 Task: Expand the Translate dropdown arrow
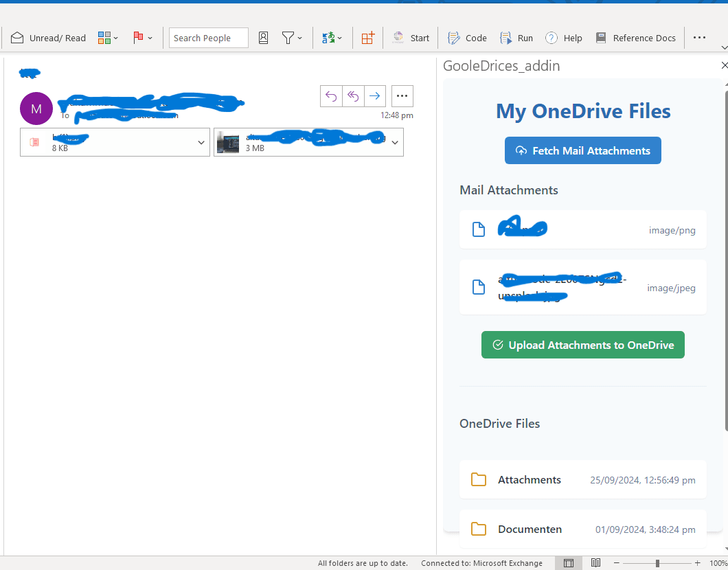(x=340, y=38)
